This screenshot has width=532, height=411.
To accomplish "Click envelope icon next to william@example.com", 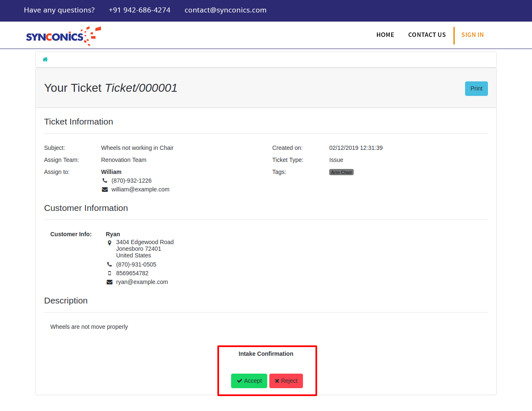I will click(105, 189).
